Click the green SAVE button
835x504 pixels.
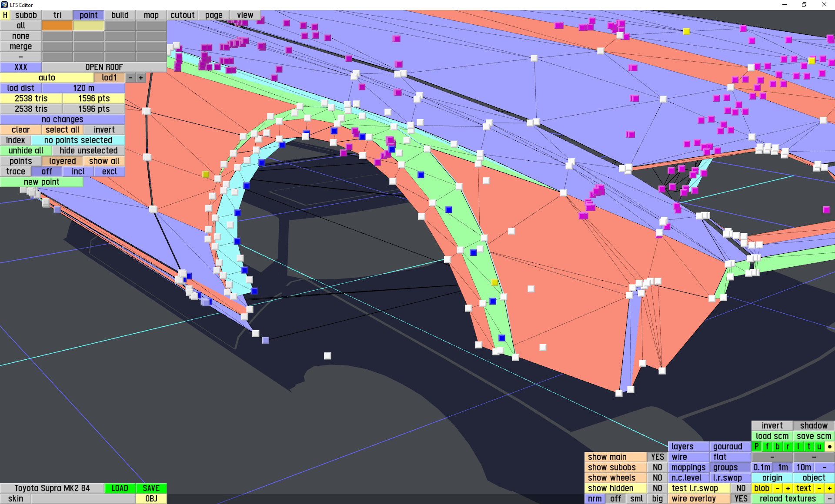click(x=151, y=488)
